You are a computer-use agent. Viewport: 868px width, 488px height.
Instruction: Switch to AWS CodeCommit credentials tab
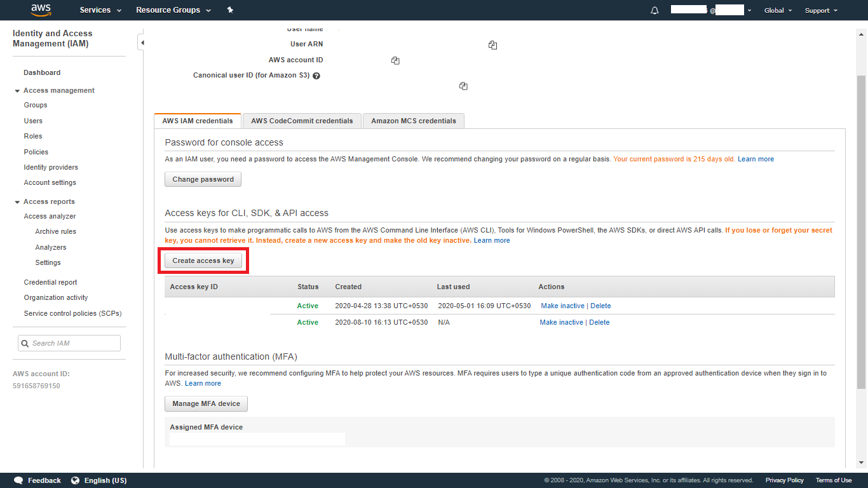pyautogui.click(x=302, y=121)
